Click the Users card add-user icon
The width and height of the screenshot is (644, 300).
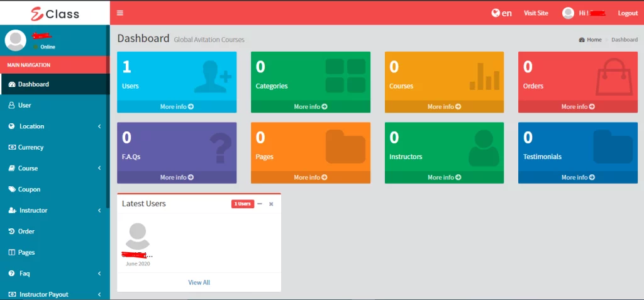pyautogui.click(x=213, y=76)
